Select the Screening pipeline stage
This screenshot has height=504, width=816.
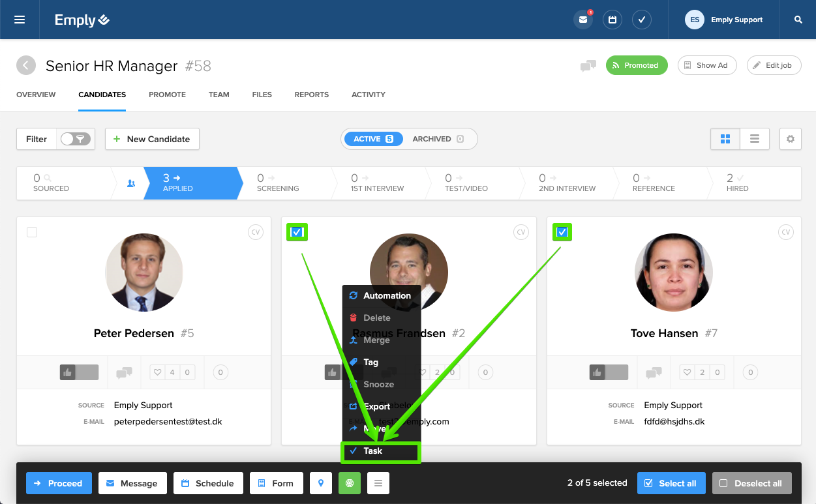(x=278, y=183)
